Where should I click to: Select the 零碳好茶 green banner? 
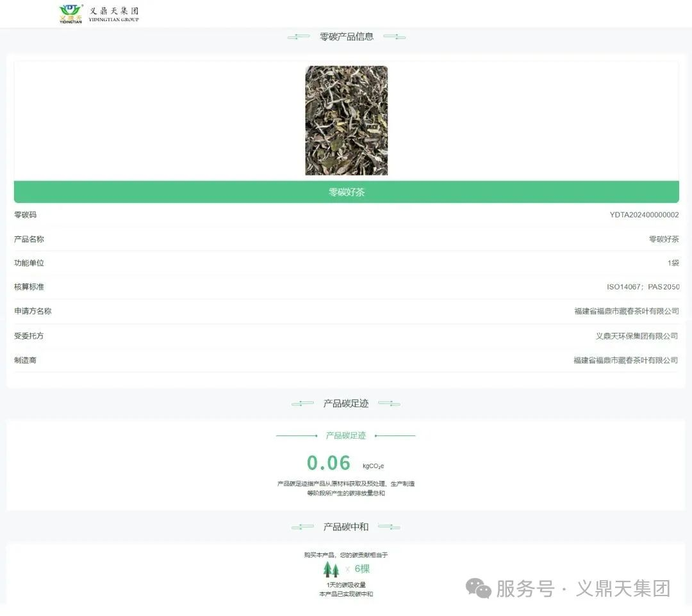[346, 191]
